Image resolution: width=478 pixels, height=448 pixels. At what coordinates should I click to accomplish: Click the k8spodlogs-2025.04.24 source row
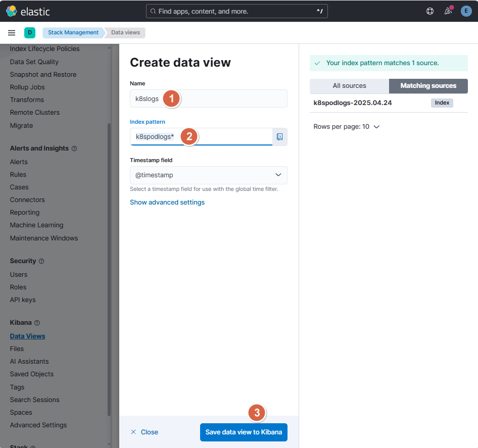click(x=389, y=103)
